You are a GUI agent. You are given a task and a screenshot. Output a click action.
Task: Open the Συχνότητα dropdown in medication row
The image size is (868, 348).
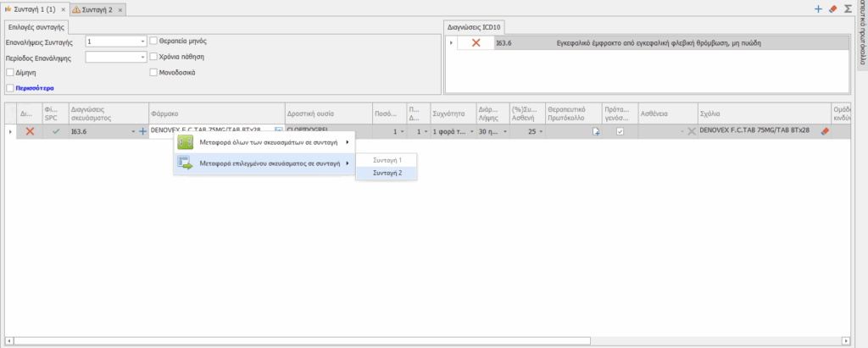[x=471, y=131]
